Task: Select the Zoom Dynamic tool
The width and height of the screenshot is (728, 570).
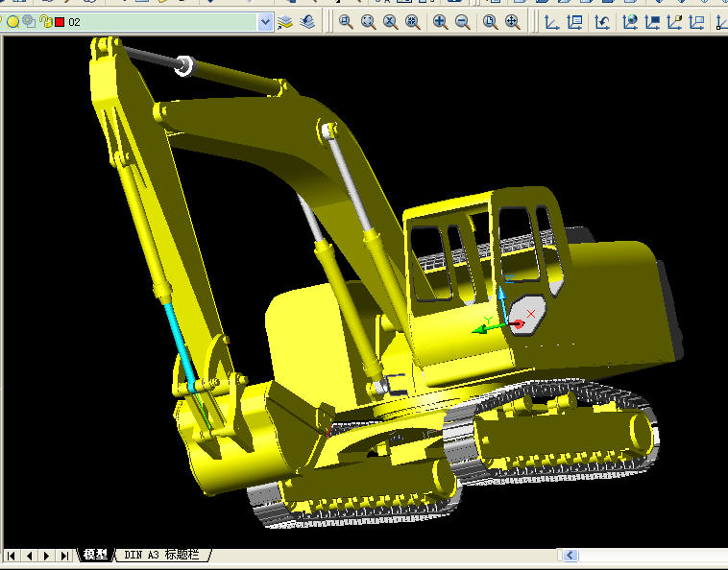Action: click(368, 22)
